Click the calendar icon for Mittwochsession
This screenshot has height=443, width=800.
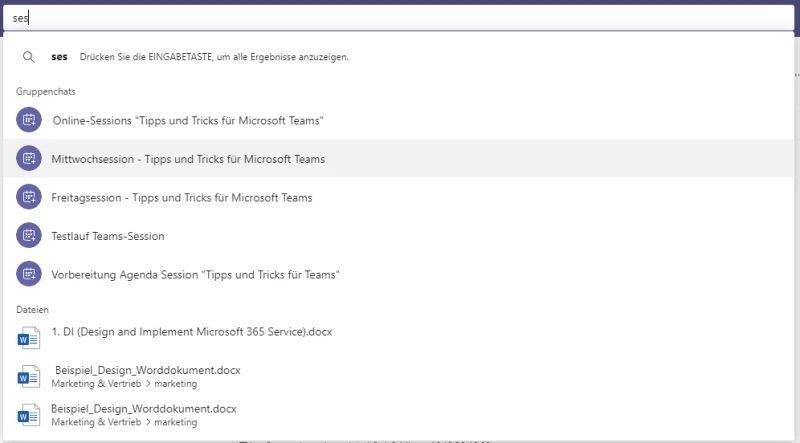(29, 158)
